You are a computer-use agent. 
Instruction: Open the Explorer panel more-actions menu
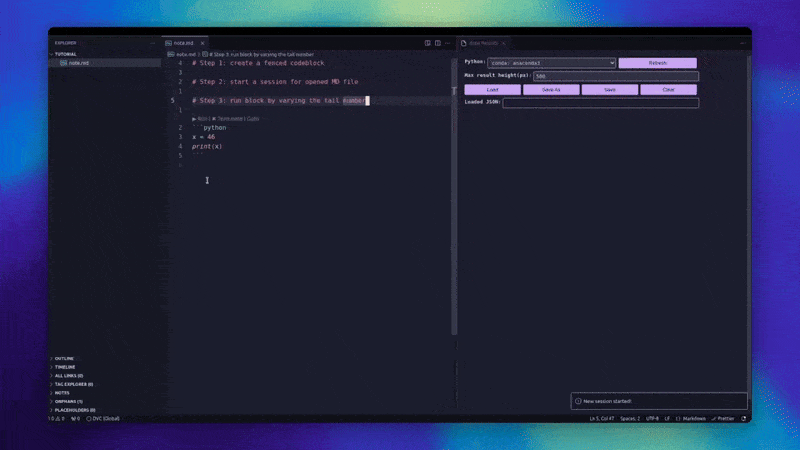point(153,43)
